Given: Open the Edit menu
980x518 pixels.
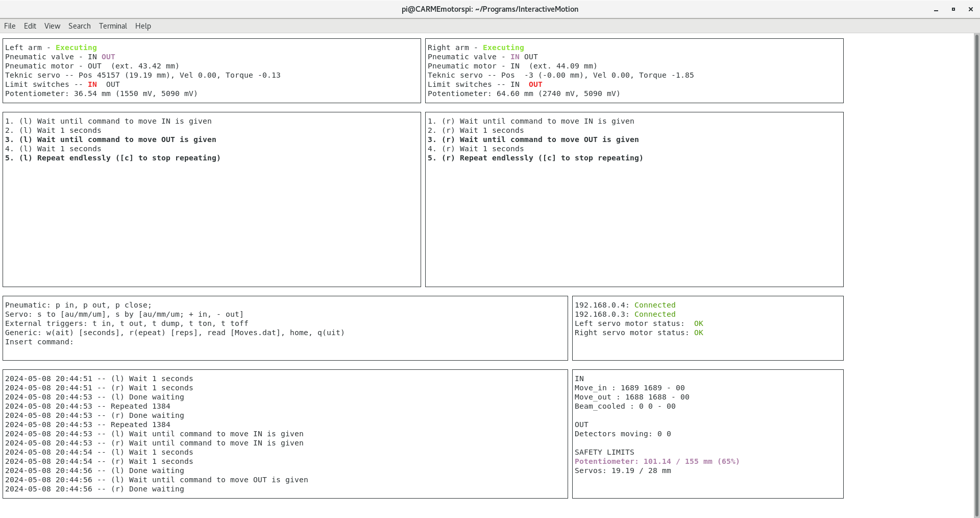Looking at the screenshot, I should (x=30, y=26).
